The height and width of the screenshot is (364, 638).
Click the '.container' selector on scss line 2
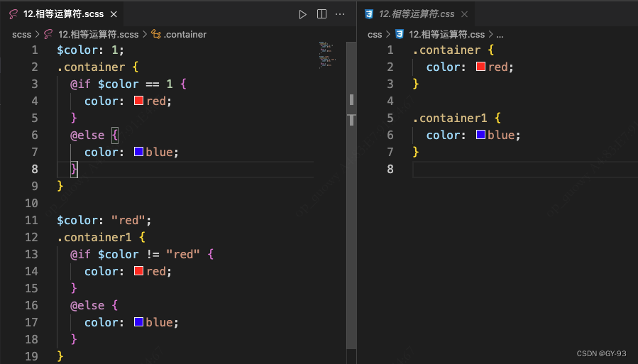coord(91,67)
